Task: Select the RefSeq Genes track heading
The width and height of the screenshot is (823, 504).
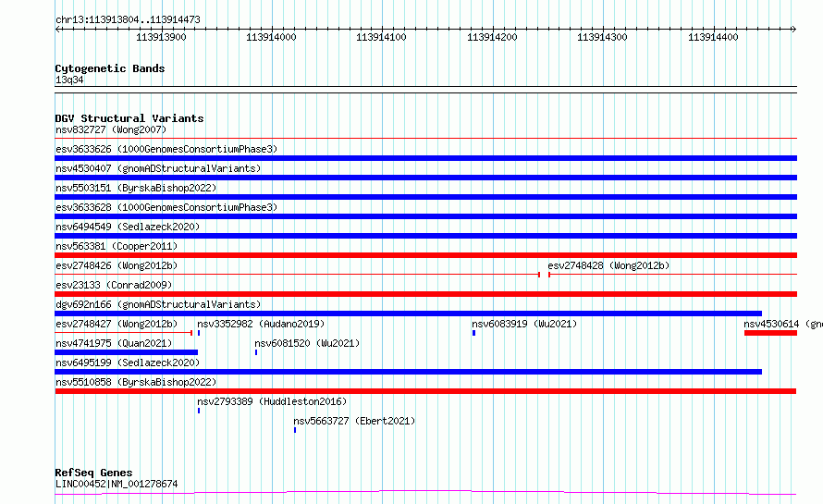Action: (93, 473)
